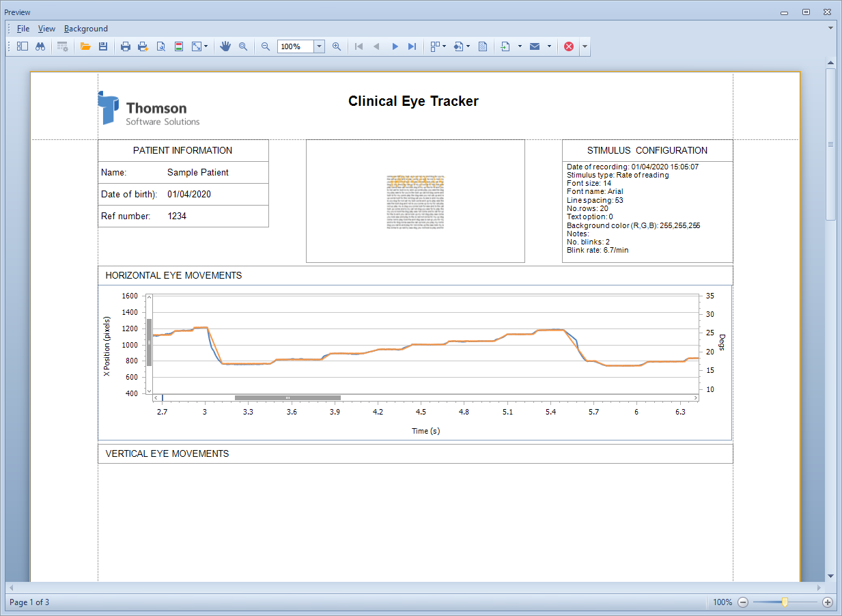This screenshot has width=842, height=616.
Task: Click the Print icon in the toolbar
Action: click(126, 46)
